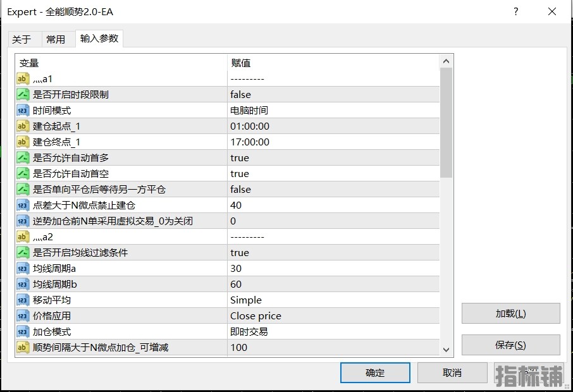Click the bool icon beside 是否开启均线过滤条件
The image size is (573, 392).
[x=23, y=252]
